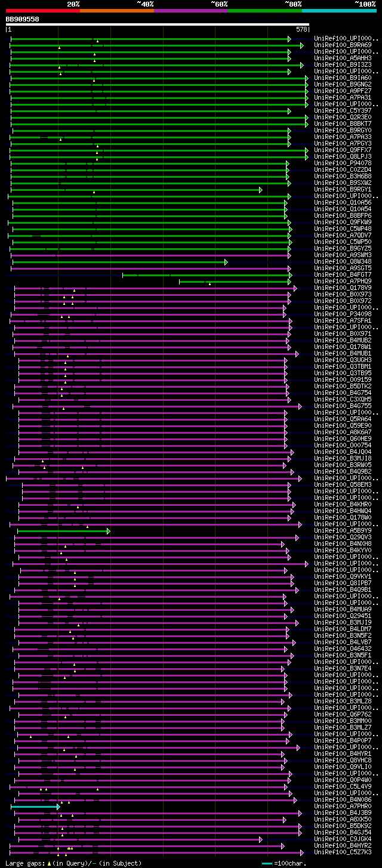Select the label UniRef100_Q9FKW9
Image resolution: width=382 pixels, height=868 pixels.
(x=343, y=222)
